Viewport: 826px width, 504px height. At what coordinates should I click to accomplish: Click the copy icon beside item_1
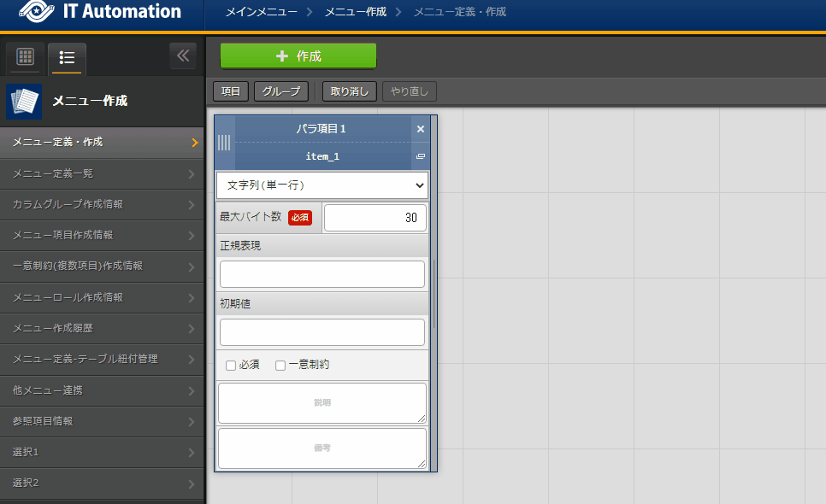[x=421, y=156]
